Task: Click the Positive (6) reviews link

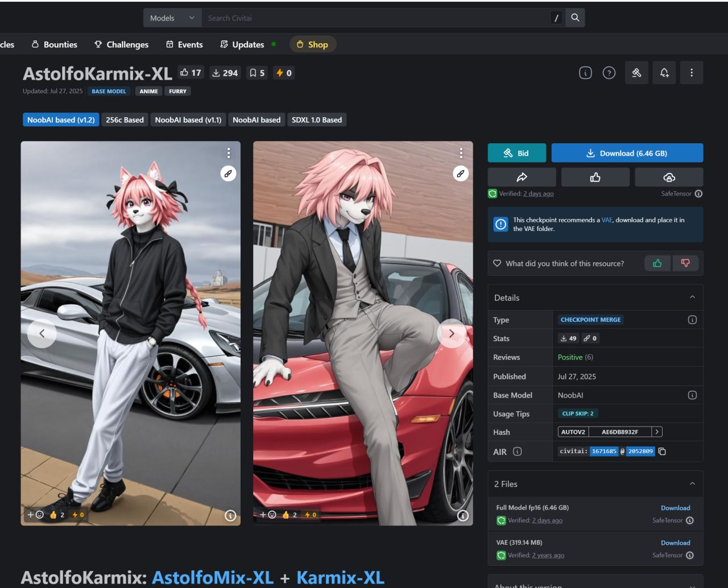Action: [x=576, y=357]
